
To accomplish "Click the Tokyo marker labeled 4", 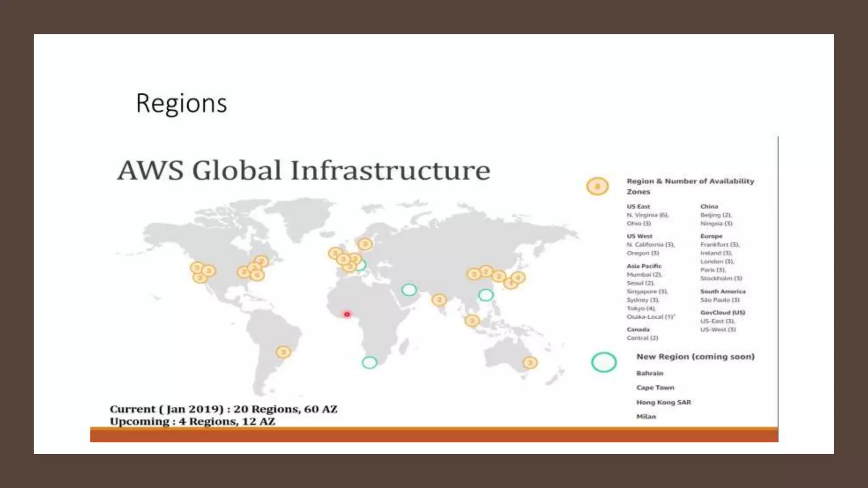I will (x=518, y=277).
